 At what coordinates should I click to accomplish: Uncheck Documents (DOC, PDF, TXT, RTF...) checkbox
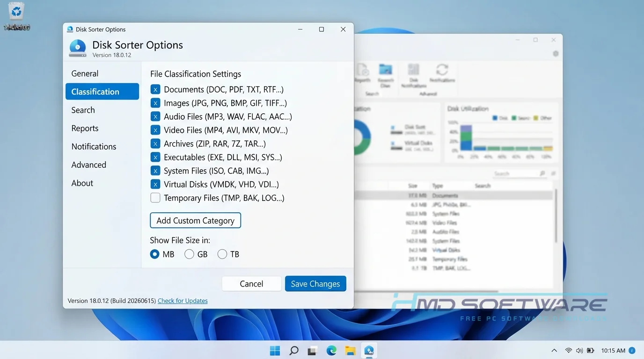tap(155, 89)
